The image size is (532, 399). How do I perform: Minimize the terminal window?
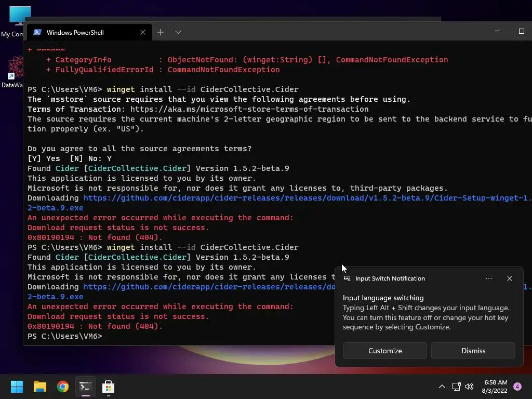498,31
